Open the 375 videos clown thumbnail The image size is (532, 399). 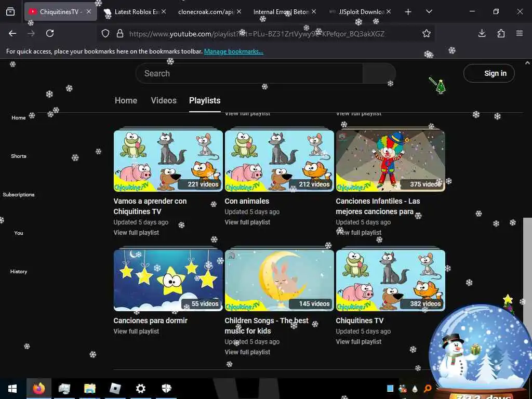[391, 161]
